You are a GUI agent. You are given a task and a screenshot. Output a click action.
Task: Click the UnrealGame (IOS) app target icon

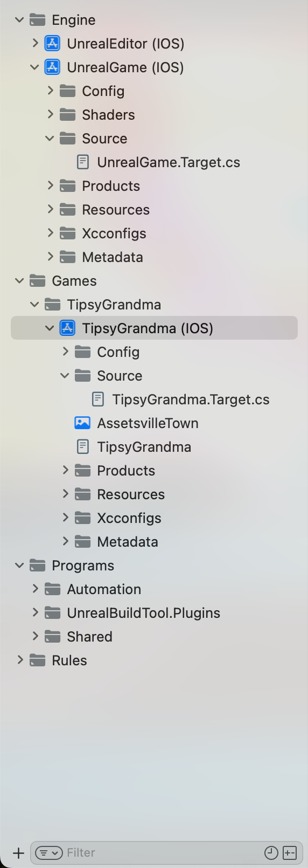[x=52, y=67]
